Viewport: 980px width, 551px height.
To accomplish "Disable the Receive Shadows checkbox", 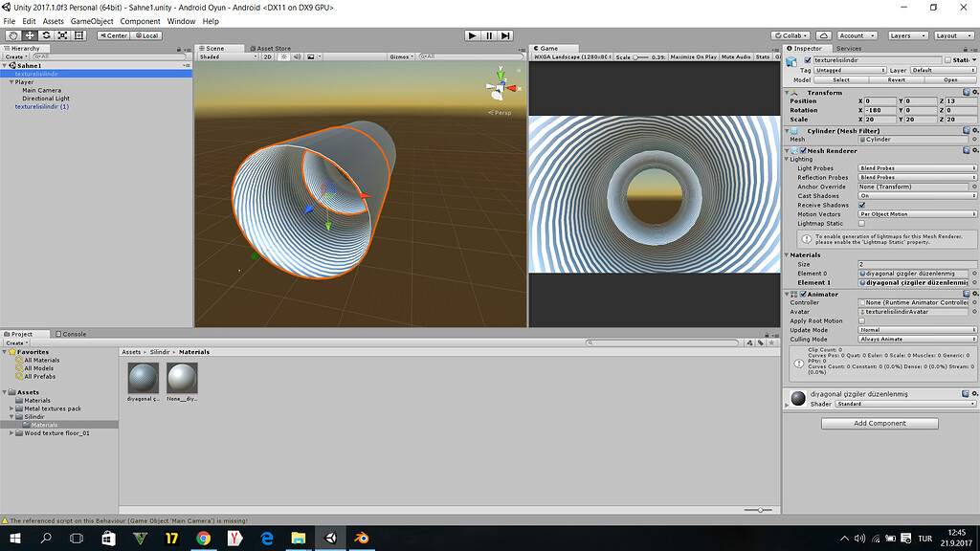I will [861, 204].
